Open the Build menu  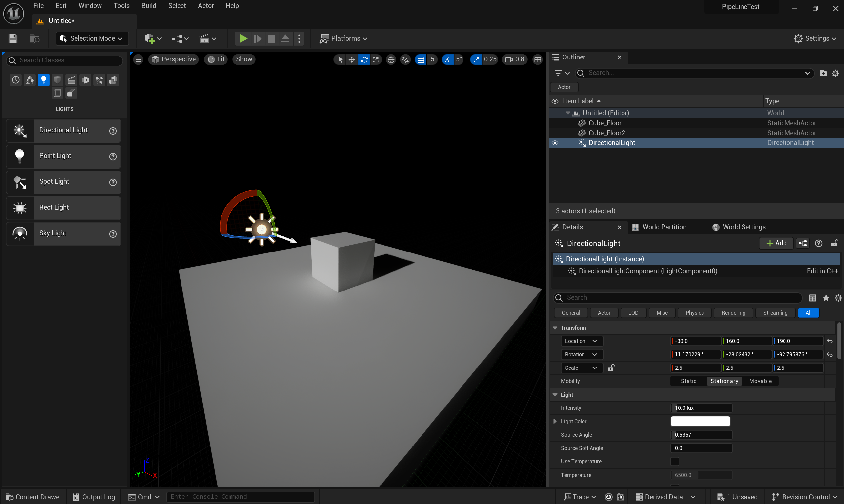click(149, 6)
